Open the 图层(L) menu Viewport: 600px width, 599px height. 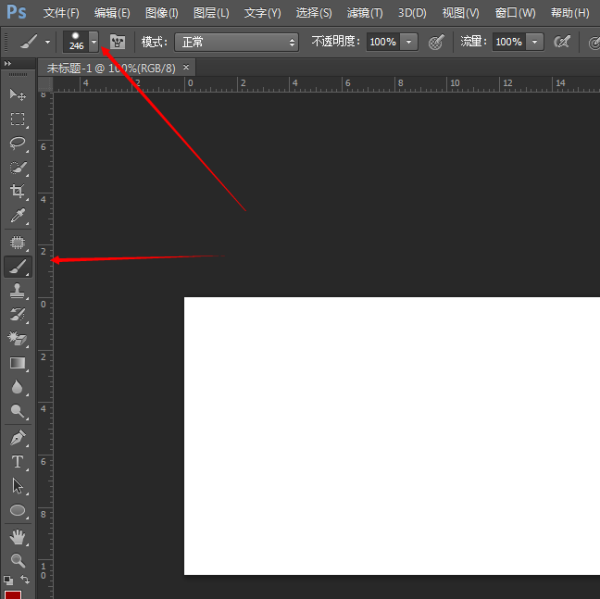coord(211,13)
